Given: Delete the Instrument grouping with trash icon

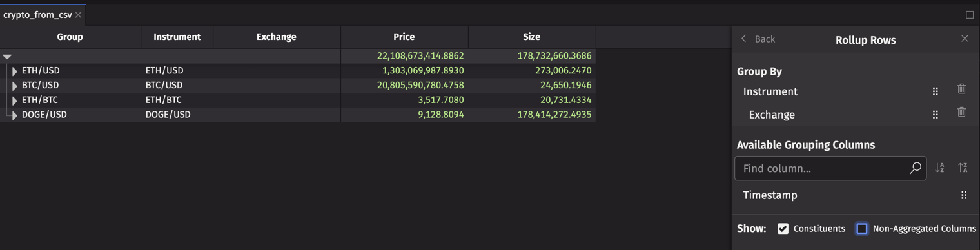Looking at the screenshot, I should pos(961,89).
